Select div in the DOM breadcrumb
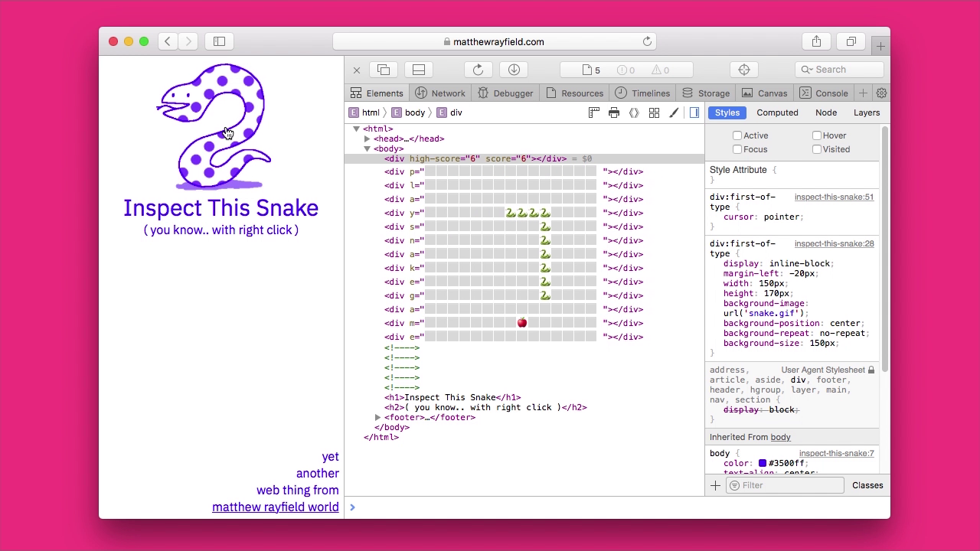Viewport: 980px width, 551px height. (449, 112)
